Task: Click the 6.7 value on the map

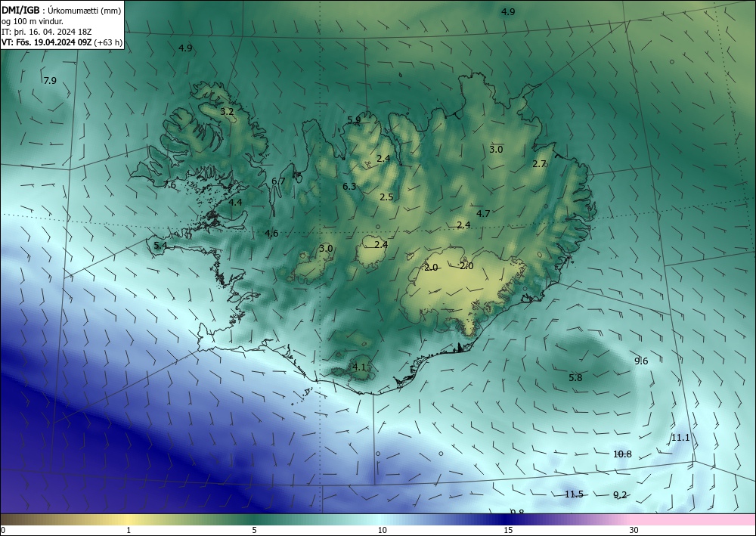Action: pos(278,181)
